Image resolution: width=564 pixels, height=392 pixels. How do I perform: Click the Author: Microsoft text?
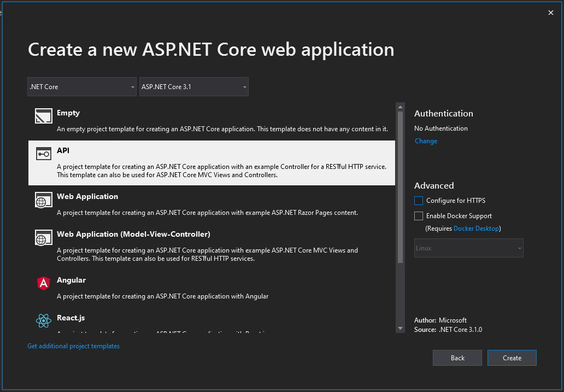pyautogui.click(x=440, y=320)
